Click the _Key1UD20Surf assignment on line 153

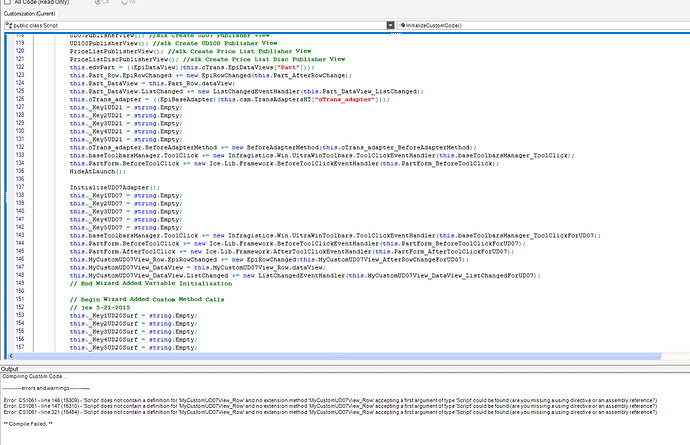133,316
